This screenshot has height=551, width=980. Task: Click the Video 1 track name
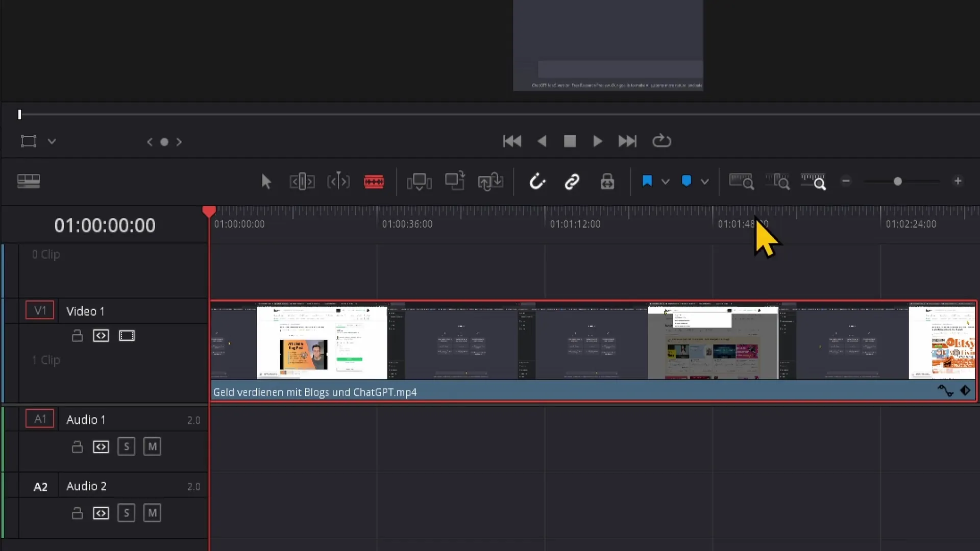[x=85, y=311]
